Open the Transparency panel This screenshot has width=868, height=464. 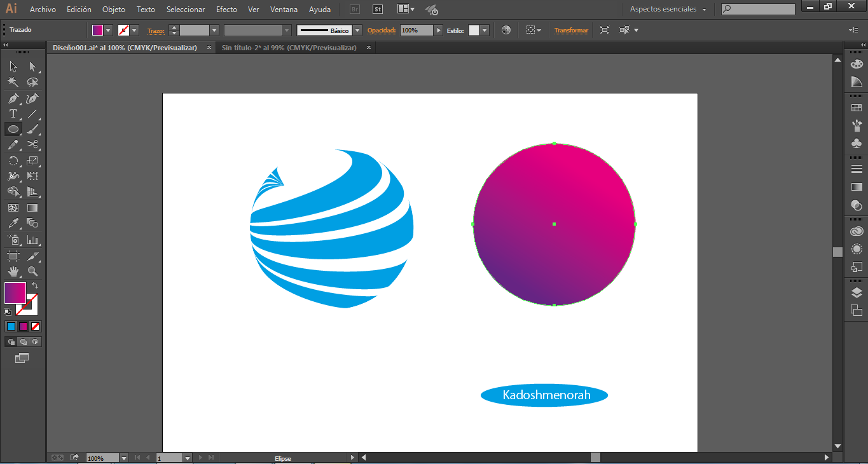857,205
